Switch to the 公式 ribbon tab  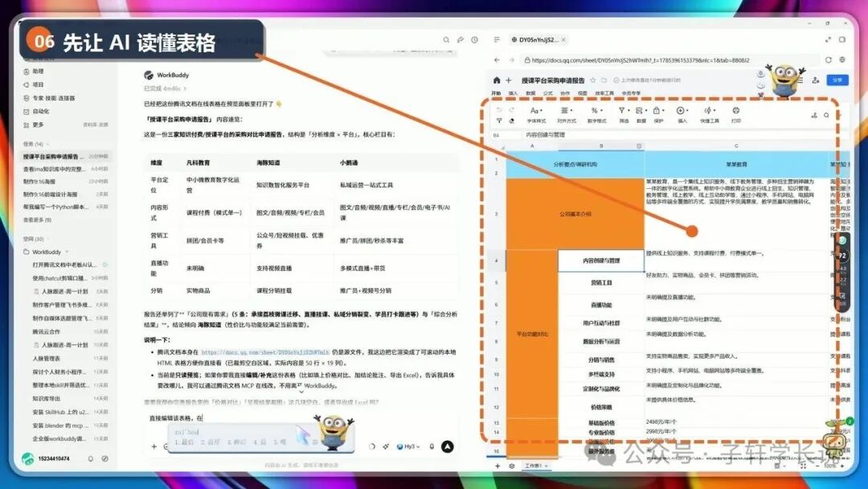[x=548, y=93]
